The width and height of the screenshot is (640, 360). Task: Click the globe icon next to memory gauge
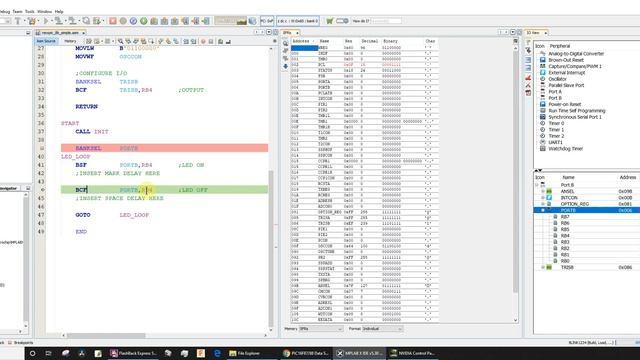[253, 21]
